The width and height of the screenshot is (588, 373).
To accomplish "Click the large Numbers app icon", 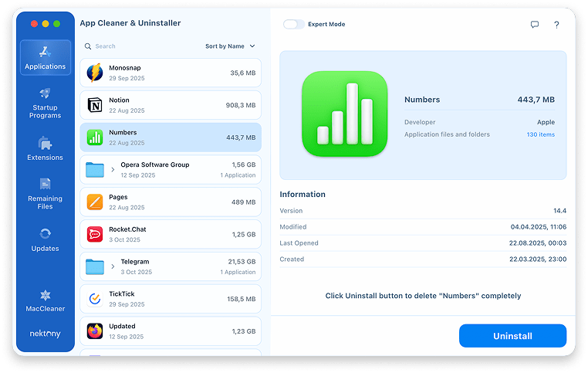I will [x=344, y=114].
